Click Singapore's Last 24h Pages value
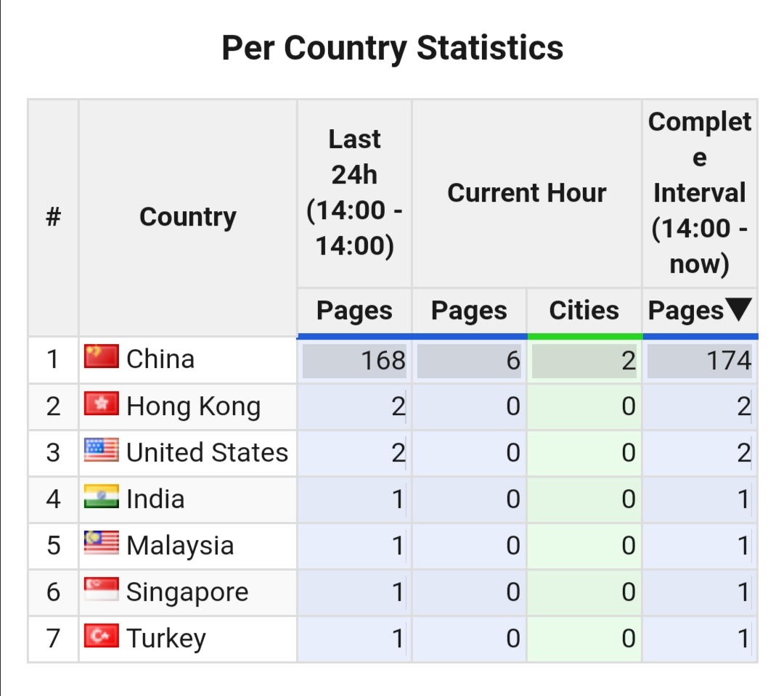The height and width of the screenshot is (696, 784). tap(398, 592)
